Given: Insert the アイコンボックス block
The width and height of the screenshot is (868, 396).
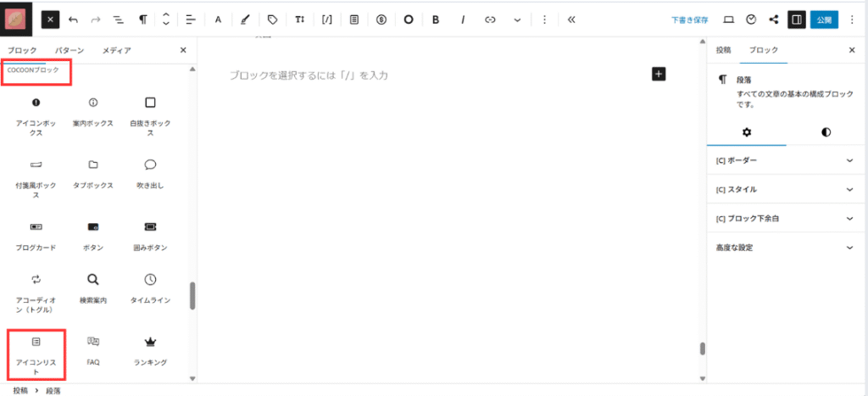Looking at the screenshot, I should point(36,116).
